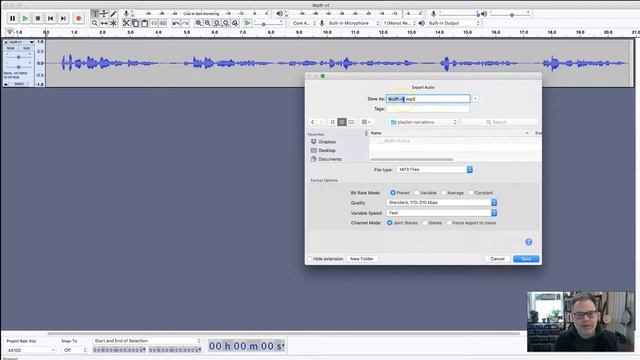The image size is (640, 360).
Task: Click the track Select button
Action: pos(19,84)
